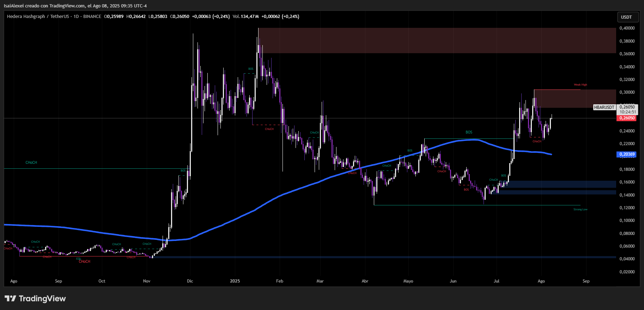Viewport: 644px width, 310px height.
Task: Click the large green BOS label
Action: tap(469, 132)
